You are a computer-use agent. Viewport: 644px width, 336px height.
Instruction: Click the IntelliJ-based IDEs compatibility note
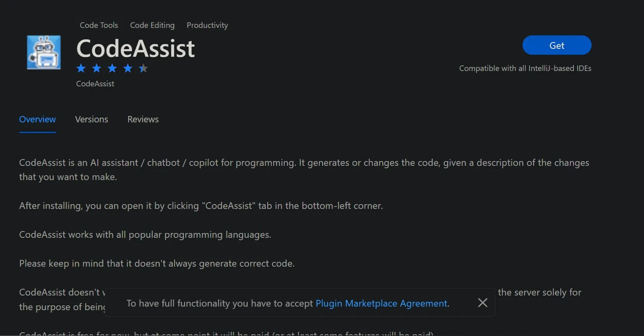[x=525, y=68]
